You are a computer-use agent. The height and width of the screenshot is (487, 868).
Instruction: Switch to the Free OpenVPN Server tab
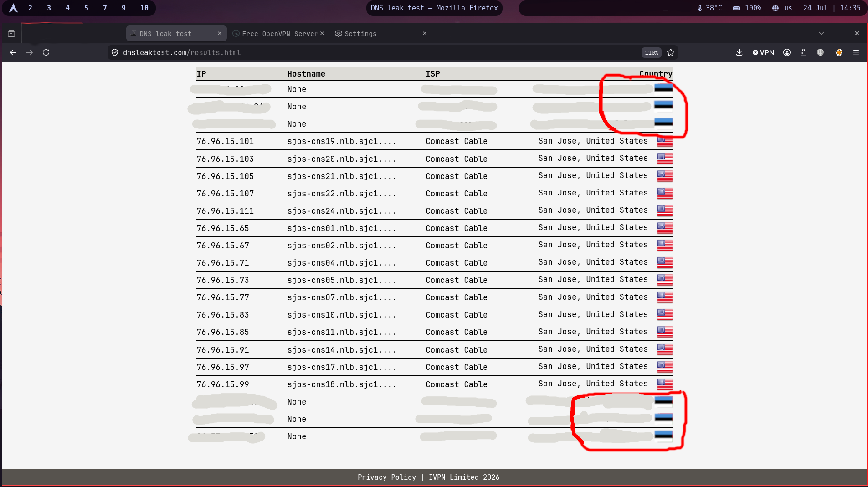coord(278,34)
